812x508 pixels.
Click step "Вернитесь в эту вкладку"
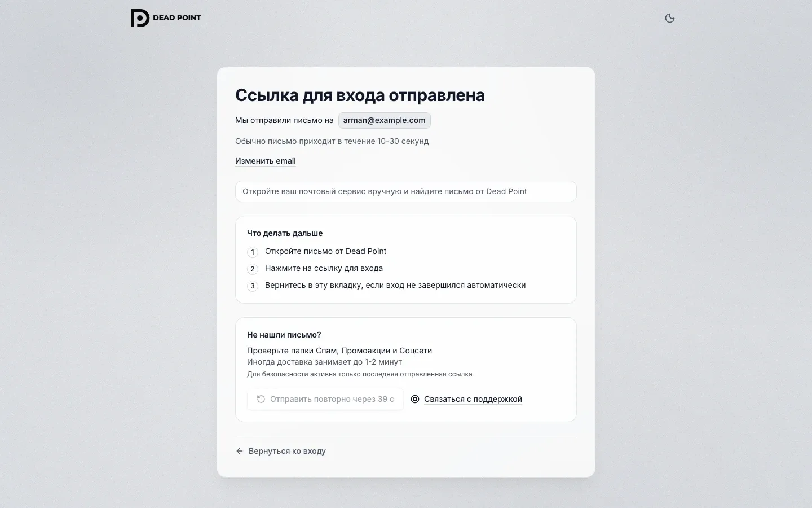395,285
